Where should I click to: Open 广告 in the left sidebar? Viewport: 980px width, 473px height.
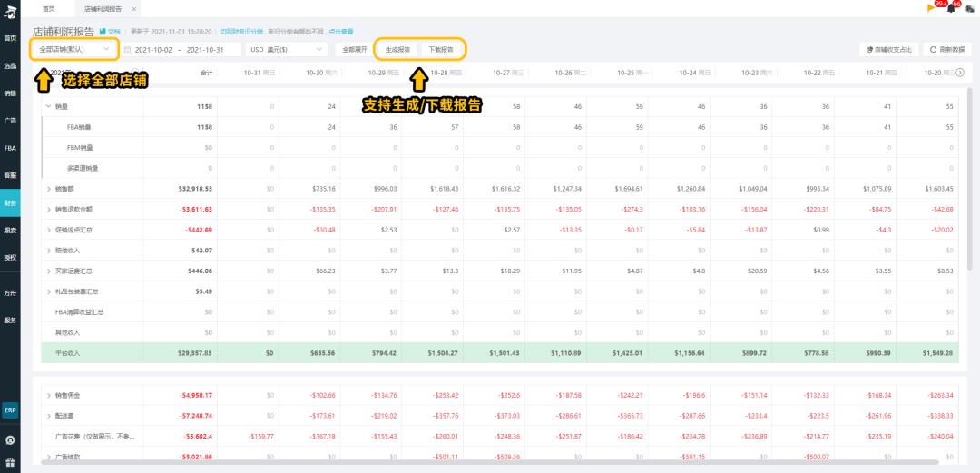(10, 120)
